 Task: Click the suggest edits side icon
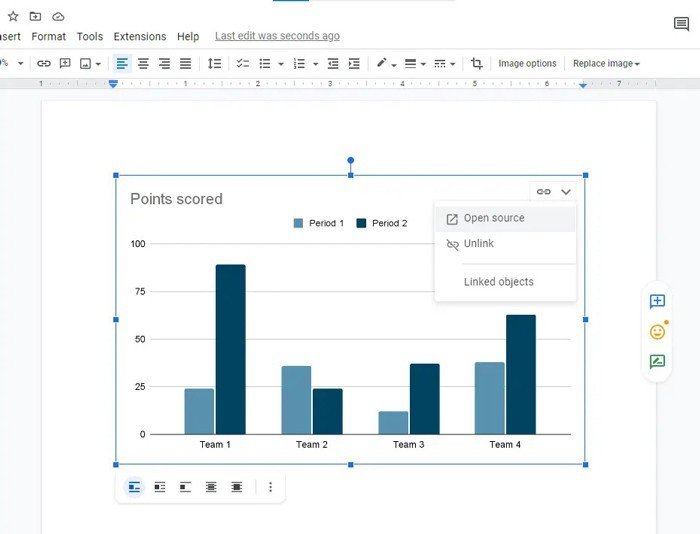tap(657, 362)
